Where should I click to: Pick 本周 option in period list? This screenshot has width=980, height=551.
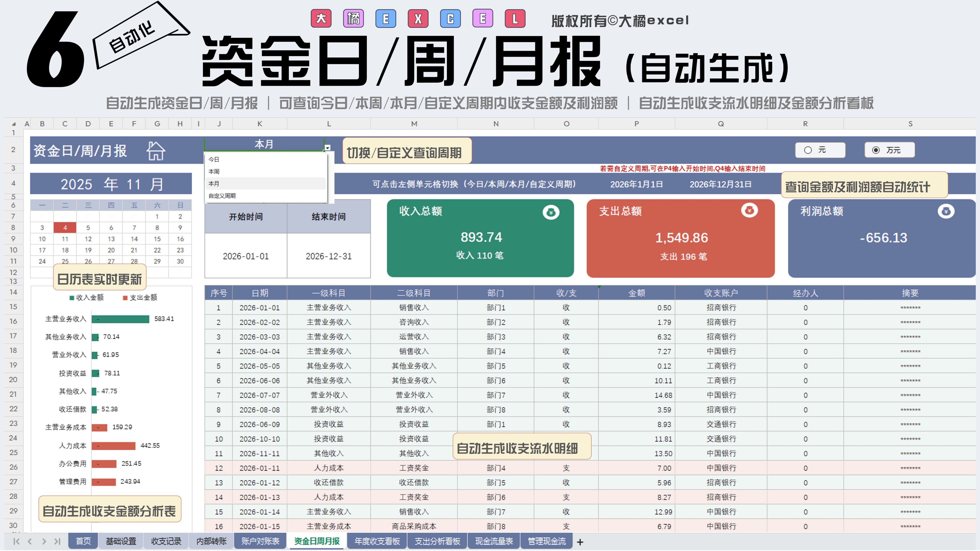tap(214, 172)
